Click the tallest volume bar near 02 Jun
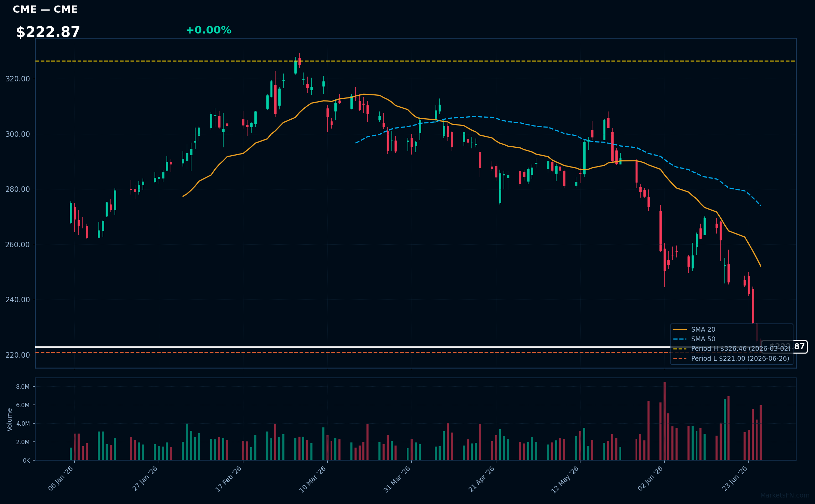The image size is (815, 504). [x=665, y=421]
